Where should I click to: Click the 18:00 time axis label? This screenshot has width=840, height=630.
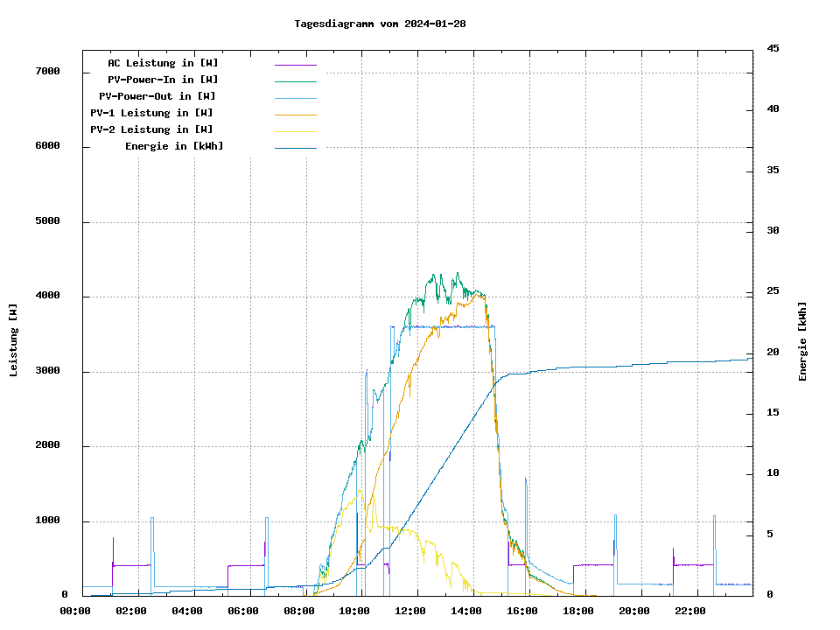coord(578,611)
